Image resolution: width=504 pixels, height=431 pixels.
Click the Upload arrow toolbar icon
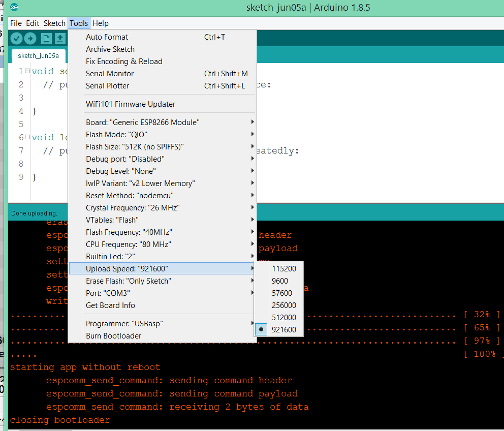(x=30, y=39)
